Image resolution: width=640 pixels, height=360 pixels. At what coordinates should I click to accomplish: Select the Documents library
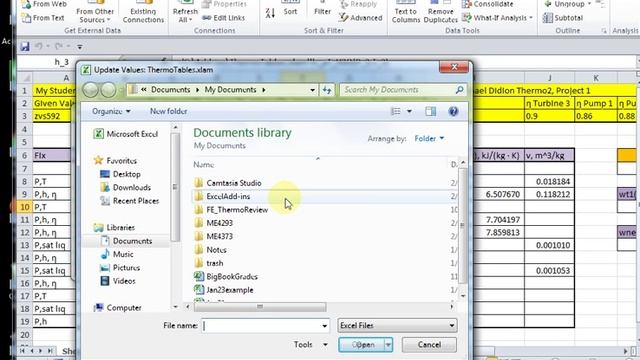tap(126, 241)
